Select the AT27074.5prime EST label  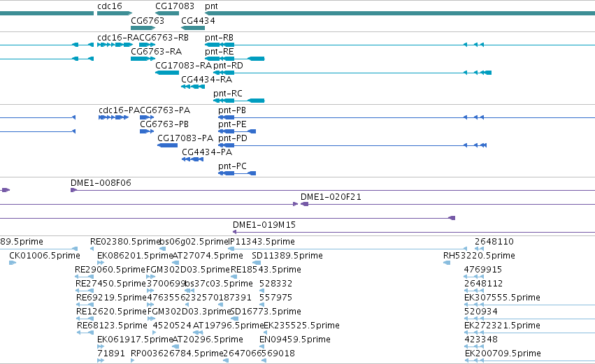[208, 256]
